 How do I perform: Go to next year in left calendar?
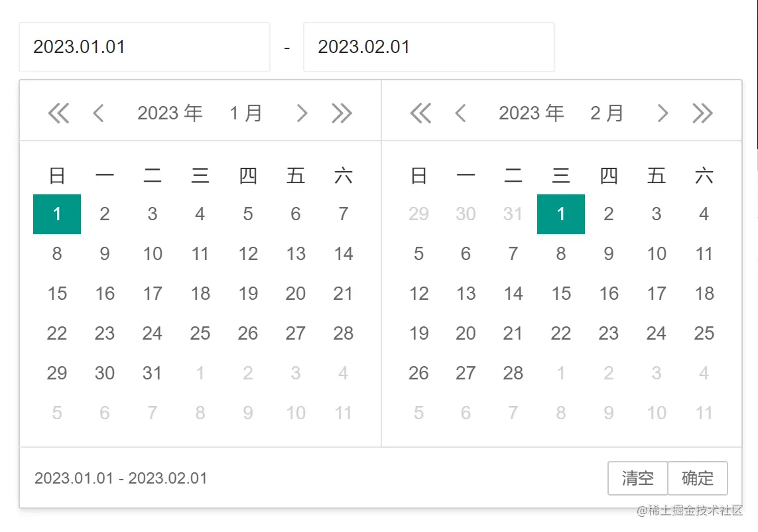342,113
